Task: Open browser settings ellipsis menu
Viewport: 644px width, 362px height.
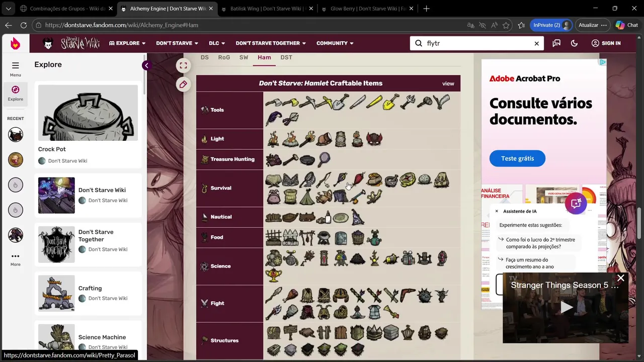Action: (604, 25)
